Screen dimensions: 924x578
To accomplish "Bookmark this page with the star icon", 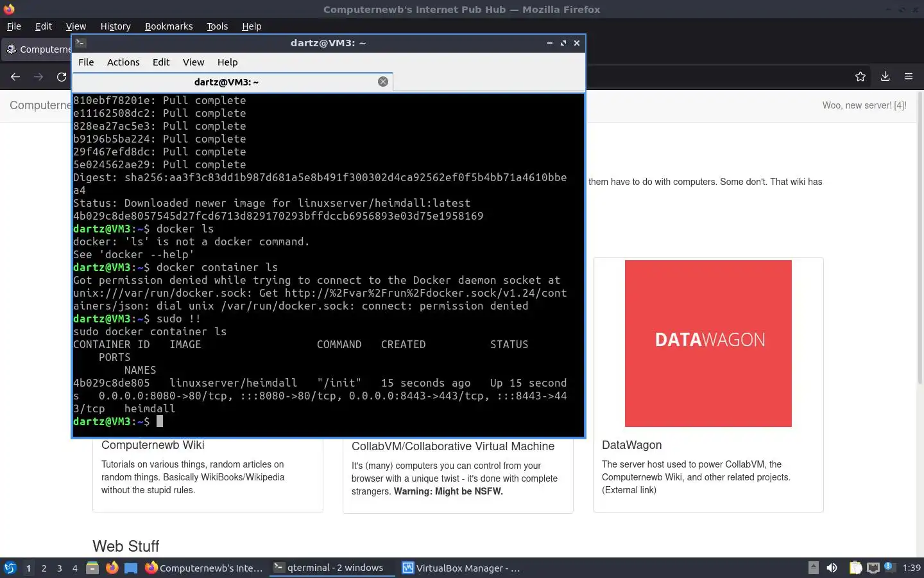I will pyautogui.click(x=860, y=76).
